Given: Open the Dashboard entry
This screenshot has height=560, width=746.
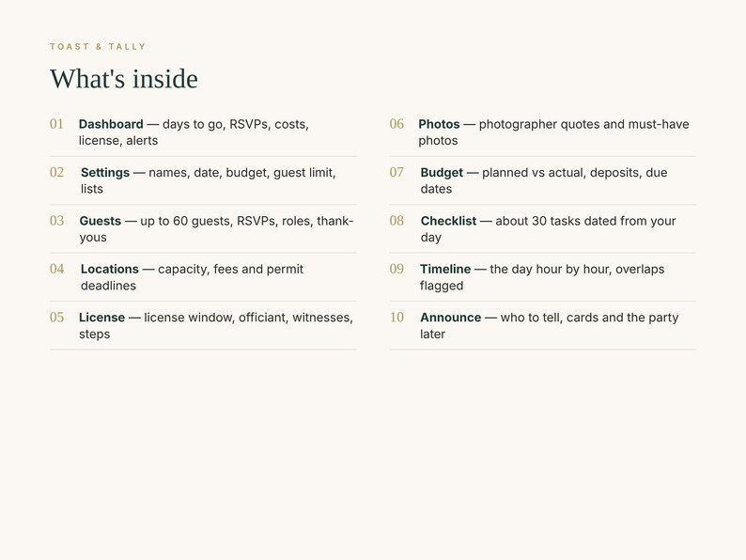Looking at the screenshot, I should click(x=111, y=124).
